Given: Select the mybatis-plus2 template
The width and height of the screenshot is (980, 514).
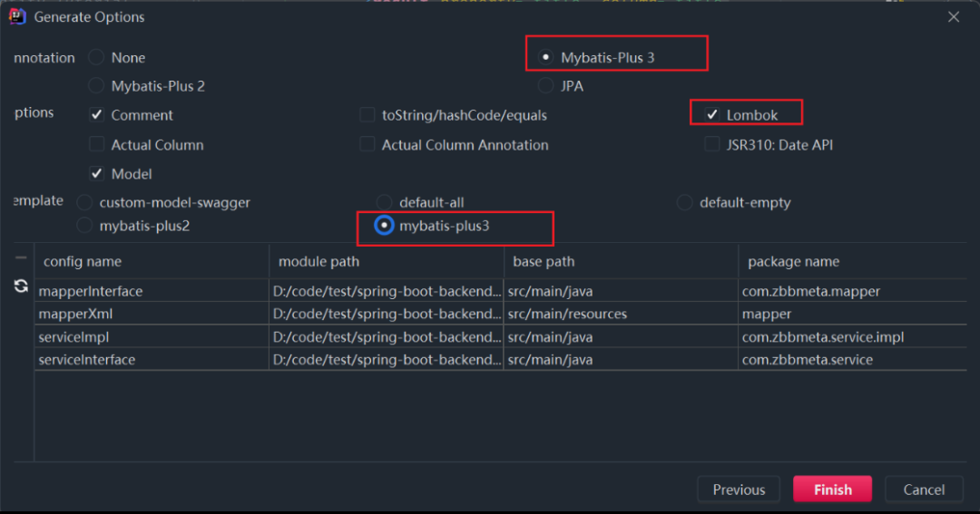Looking at the screenshot, I should pyautogui.click(x=84, y=226).
